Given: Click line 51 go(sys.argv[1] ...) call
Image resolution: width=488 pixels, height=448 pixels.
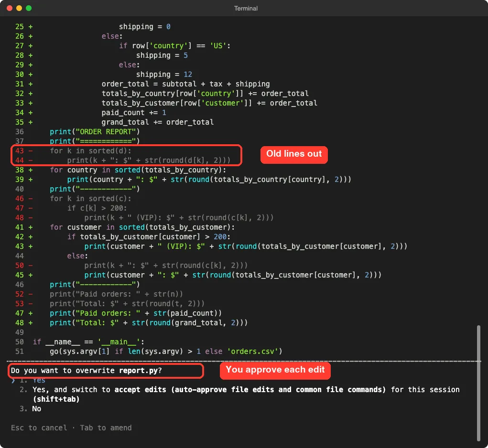Looking at the screenshot, I should (166, 352).
